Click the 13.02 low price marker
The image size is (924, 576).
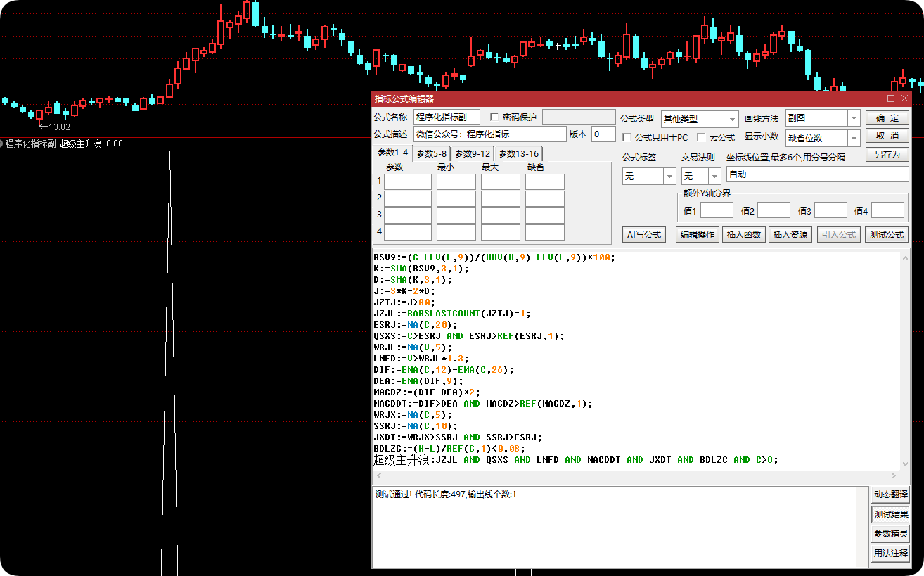(59, 127)
